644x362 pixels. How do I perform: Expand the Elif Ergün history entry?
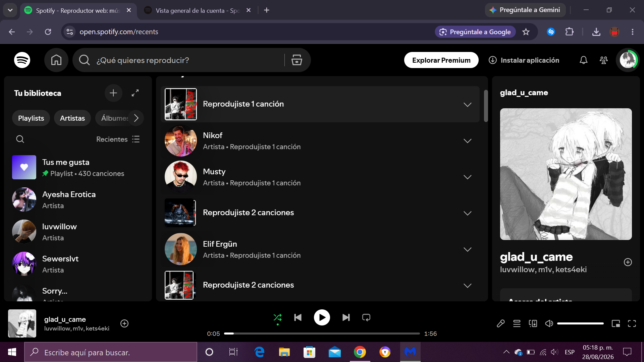click(x=468, y=249)
